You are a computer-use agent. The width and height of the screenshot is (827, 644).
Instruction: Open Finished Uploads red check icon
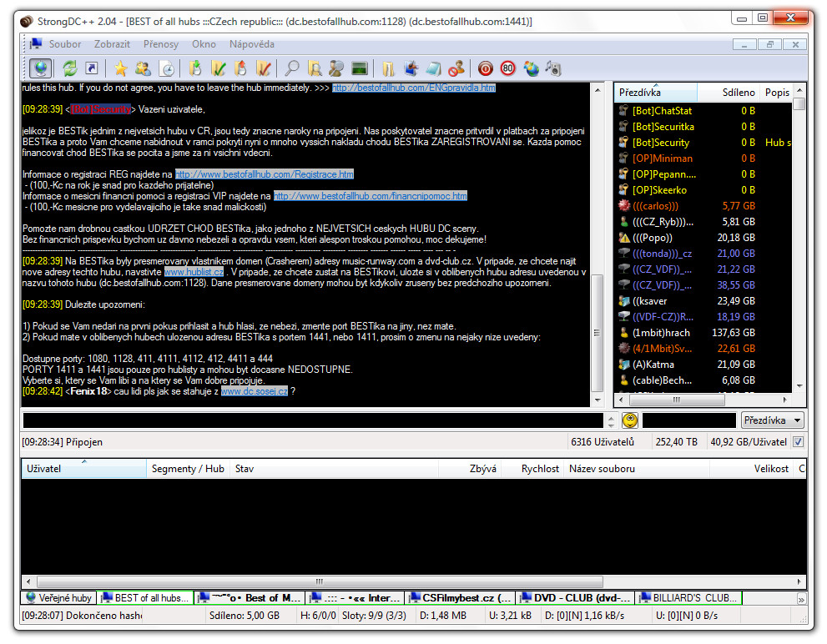click(264, 68)
